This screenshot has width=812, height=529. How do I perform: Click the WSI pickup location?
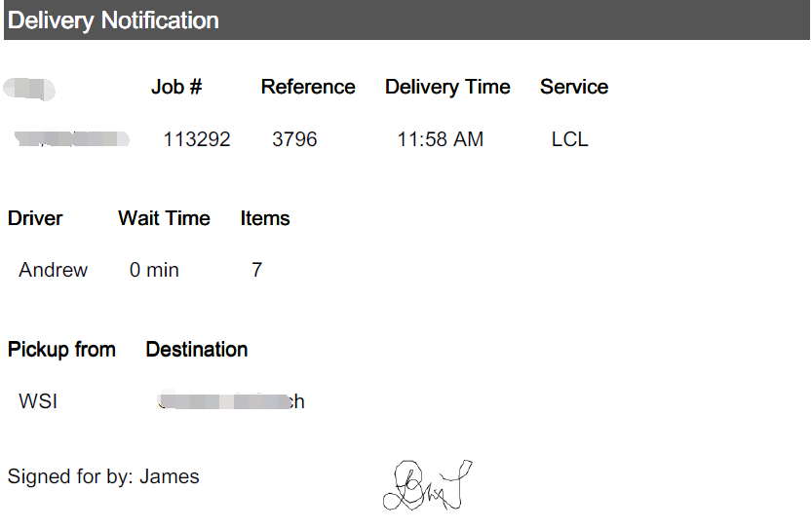38,401
